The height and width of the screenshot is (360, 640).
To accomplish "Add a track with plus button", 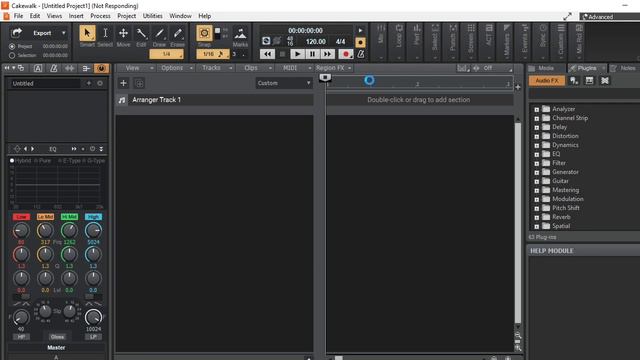I will (123, 83).
